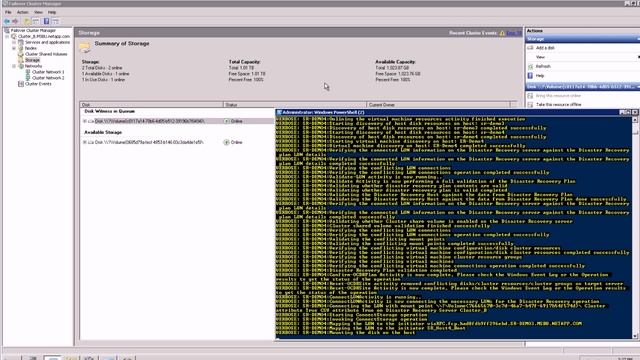640x360 pixels.
Task: Select the Available Storage disk entry
Action: 149,142
